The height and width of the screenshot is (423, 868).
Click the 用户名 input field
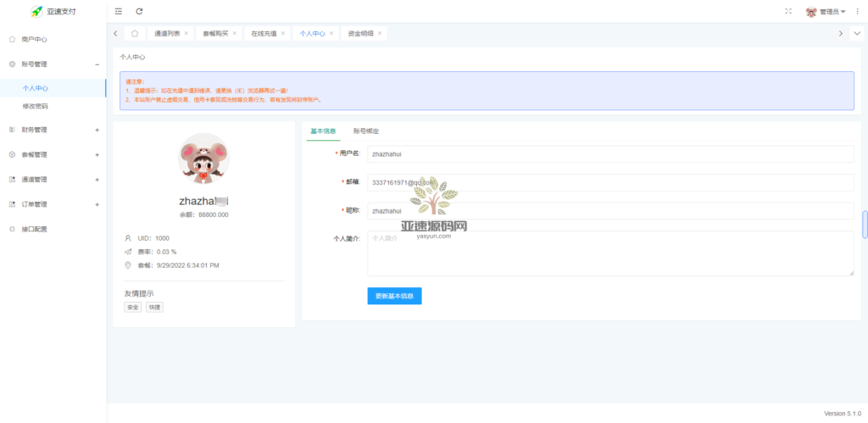610,154
